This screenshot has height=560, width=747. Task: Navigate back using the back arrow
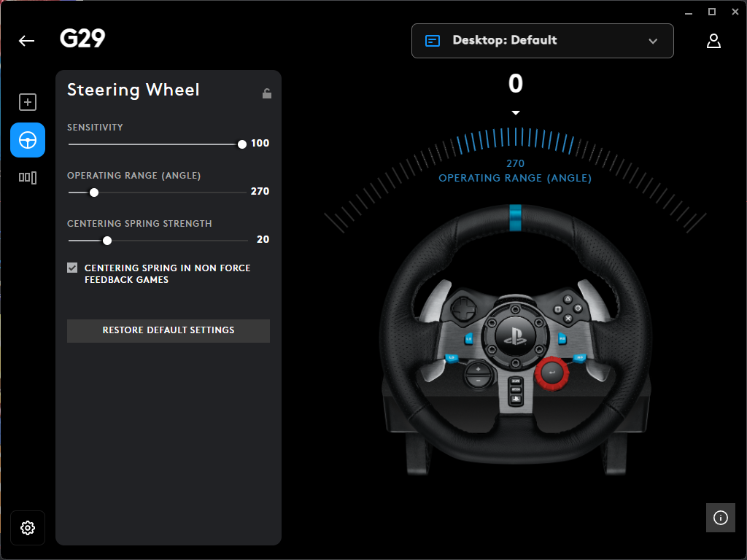(x=26, y=41)
